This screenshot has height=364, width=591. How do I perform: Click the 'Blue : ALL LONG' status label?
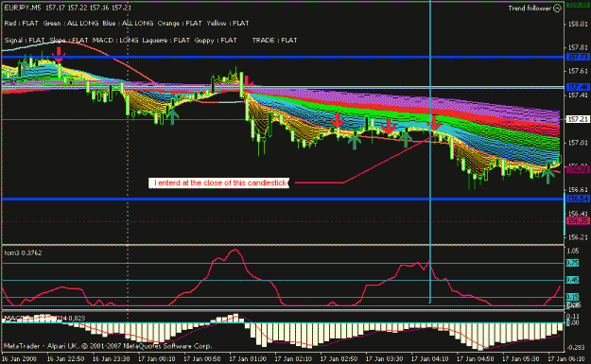click(128, 24)
